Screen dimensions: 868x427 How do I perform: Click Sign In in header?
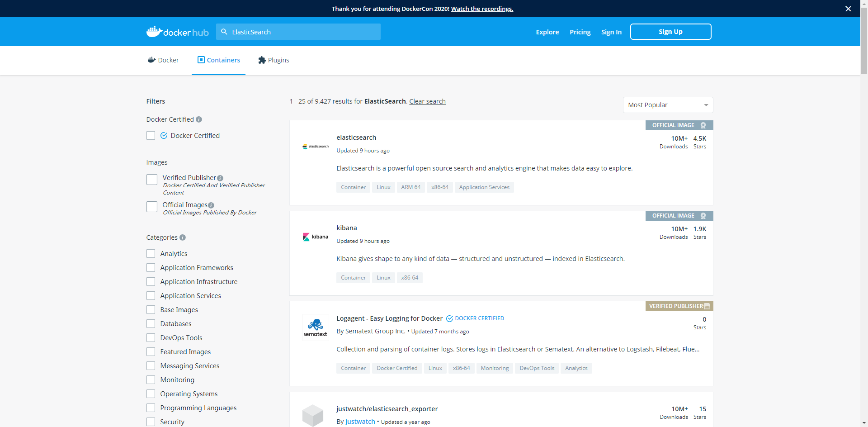tap(611, 32)
